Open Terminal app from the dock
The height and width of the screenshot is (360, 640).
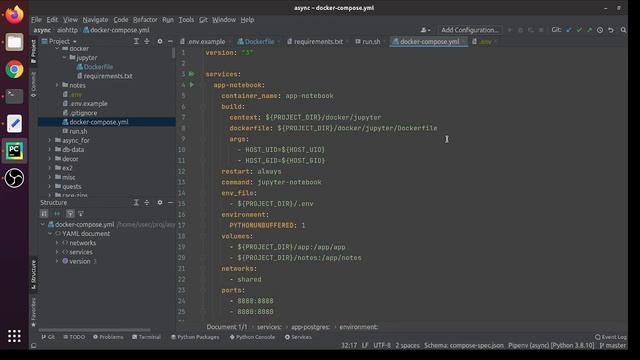14,96
